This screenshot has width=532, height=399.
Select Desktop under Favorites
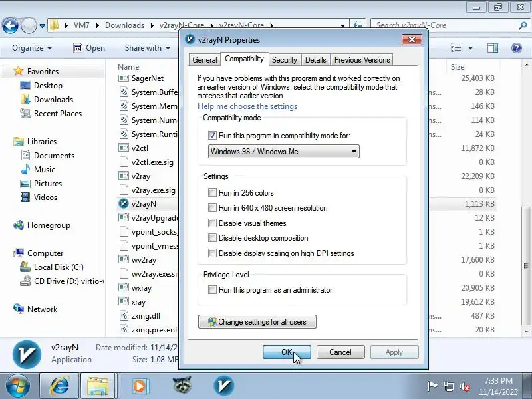[x=48, y=86]
